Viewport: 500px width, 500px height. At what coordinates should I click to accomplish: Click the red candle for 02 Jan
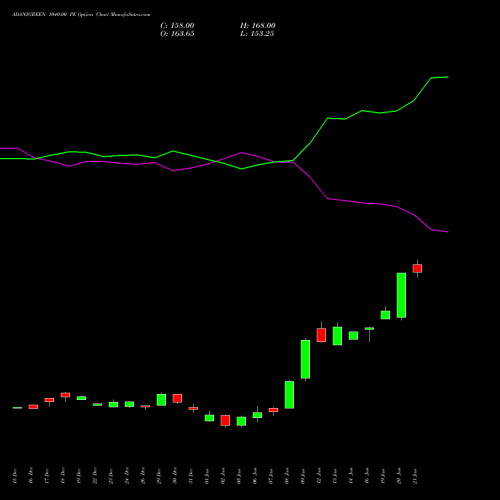click(225, 420)
